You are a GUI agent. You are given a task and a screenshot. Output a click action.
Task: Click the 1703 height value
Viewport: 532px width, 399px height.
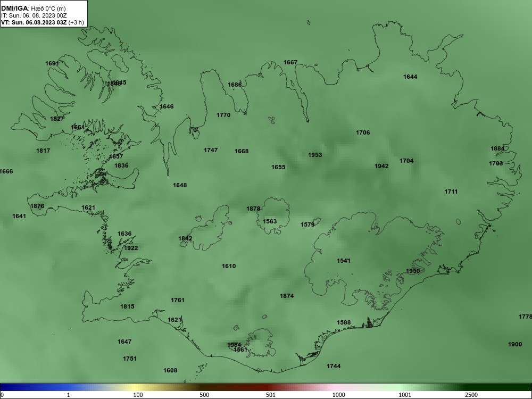pyautogui.click(x=496, y=163)
